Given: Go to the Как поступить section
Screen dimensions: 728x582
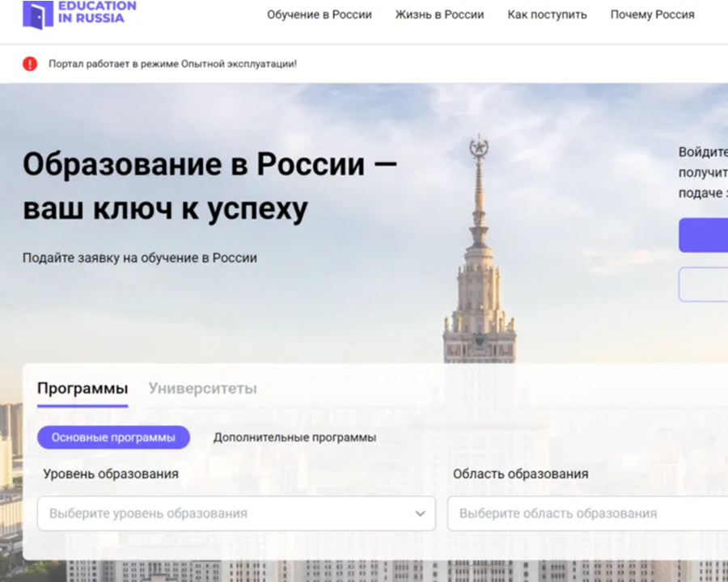Looking at the screenshot, I should (x=547, y=15).
